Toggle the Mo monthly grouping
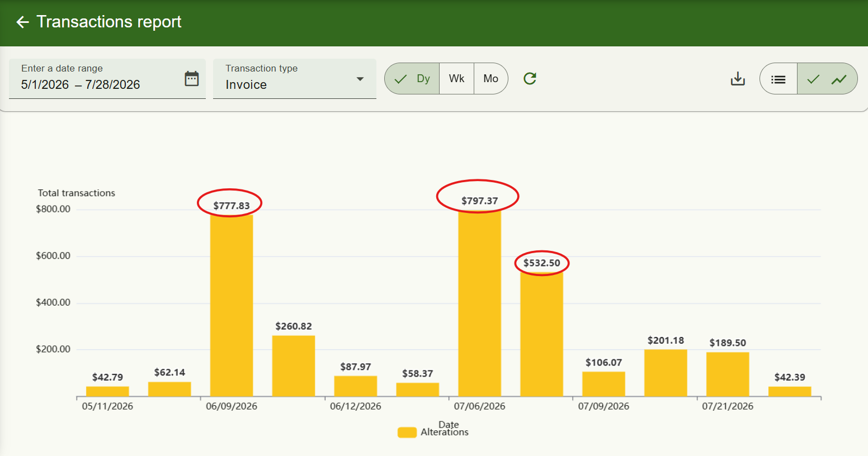Viewport: 868px width, 456px height. click(x=490, y=79)
